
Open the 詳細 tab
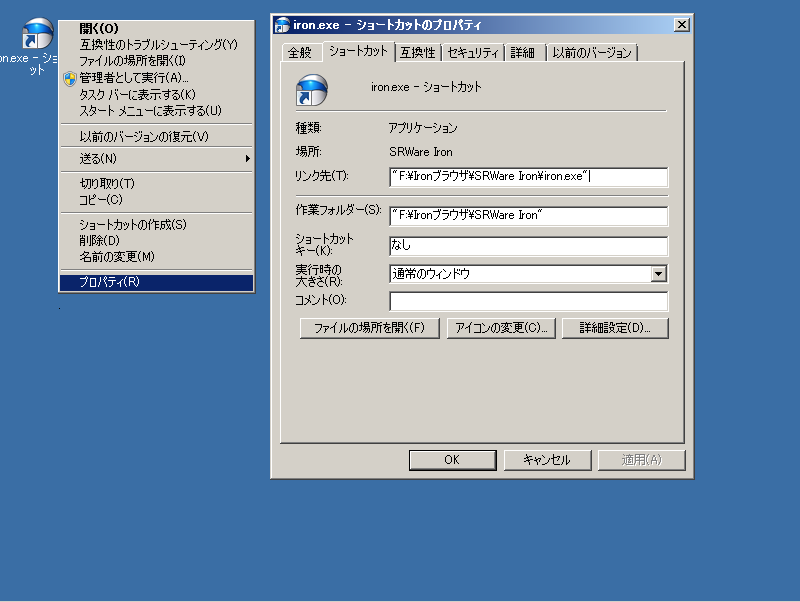coord(523,53)
